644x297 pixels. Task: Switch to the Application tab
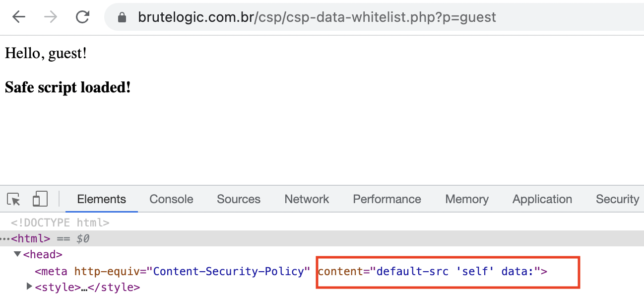pyautogui.click(x=542, y=199)
